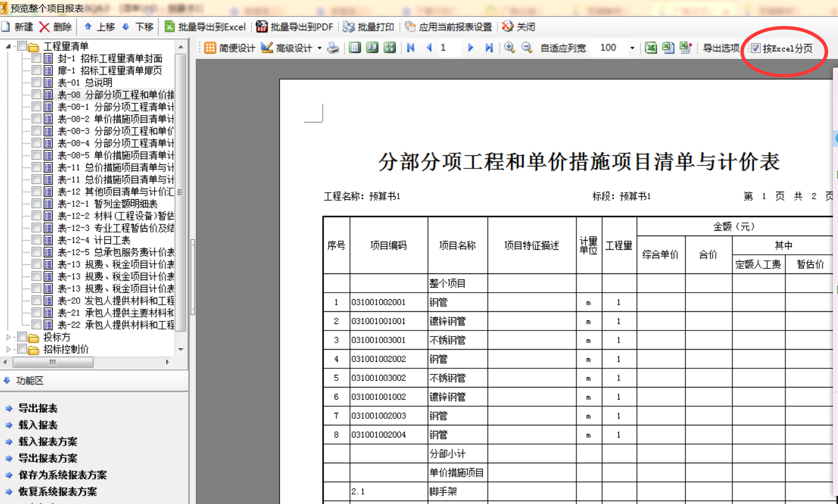
Task: Go to previous page
Action: pyautogui.click(x=429, y=48)
